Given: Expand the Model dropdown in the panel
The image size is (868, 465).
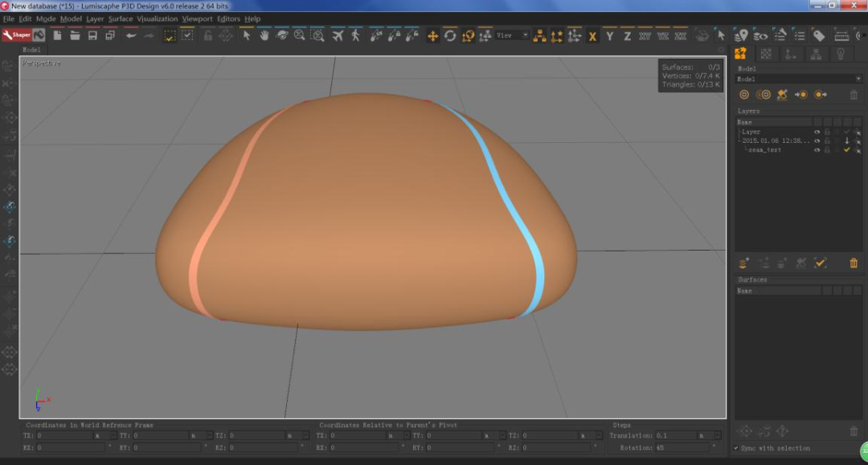Looking at the screenshot, I should (x=858, y=80).
